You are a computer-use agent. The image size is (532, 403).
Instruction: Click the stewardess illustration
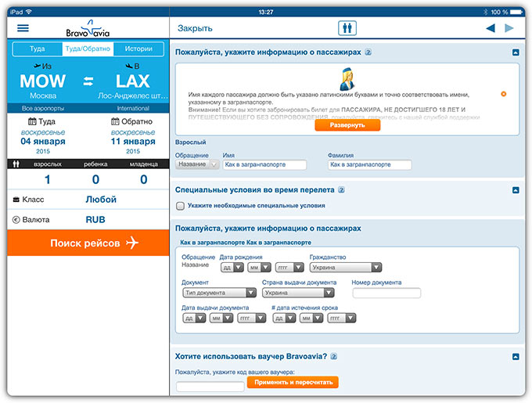(x=347, y=79)
